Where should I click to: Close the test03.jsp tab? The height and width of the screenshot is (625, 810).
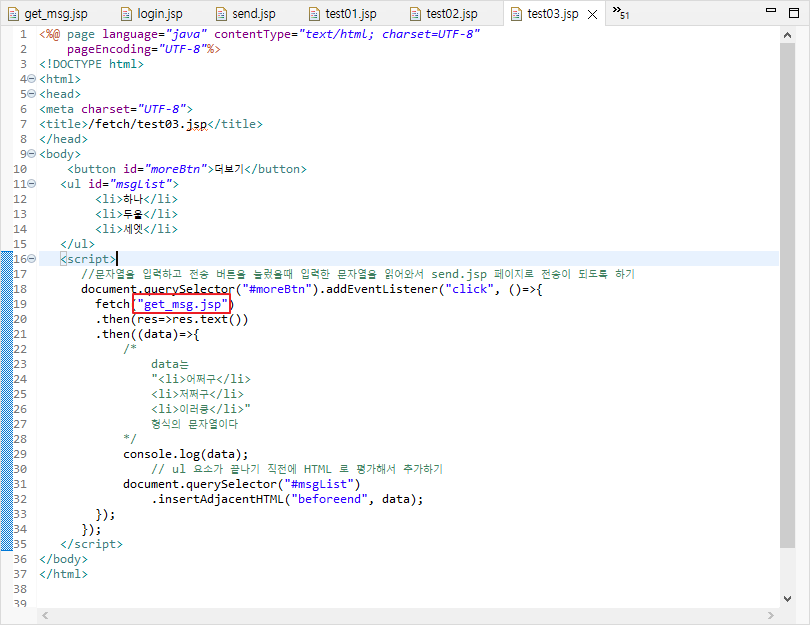(x=593, y=14)
